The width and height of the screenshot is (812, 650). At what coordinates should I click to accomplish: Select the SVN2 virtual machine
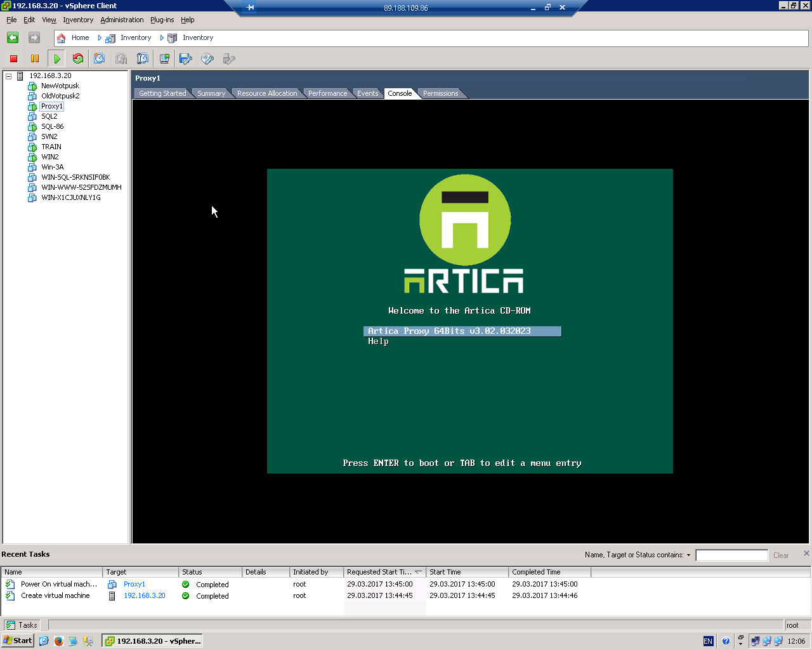click(49, 136)
